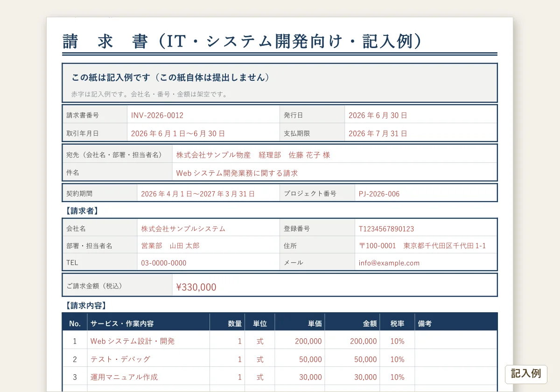Select recipient 株式会社サンプル物産 経理部 佐藤花子様

[x=253, y=155]
